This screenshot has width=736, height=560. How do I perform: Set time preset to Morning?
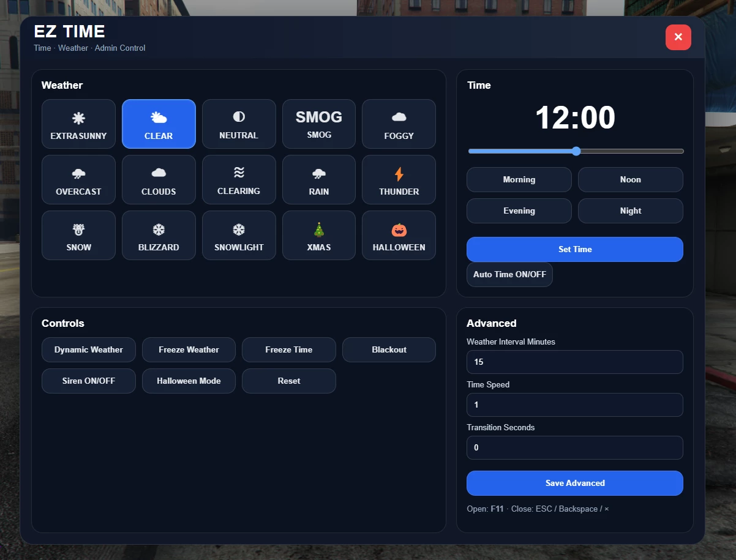tap(519, 179)
